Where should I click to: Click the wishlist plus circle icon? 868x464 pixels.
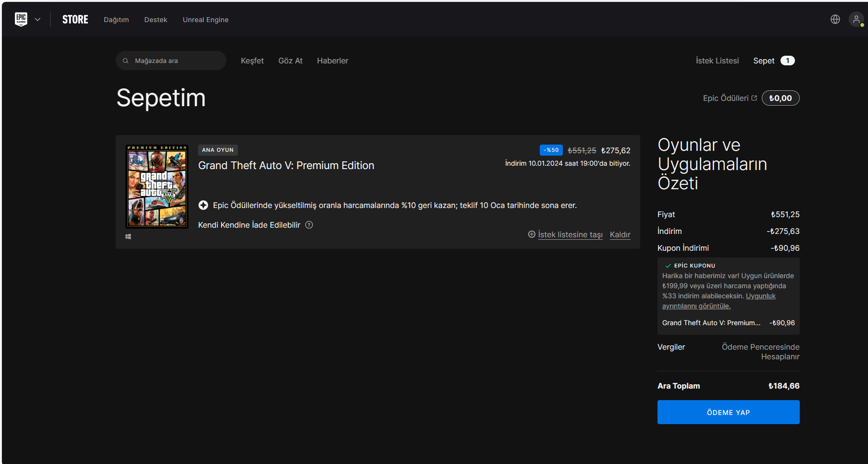532,234
